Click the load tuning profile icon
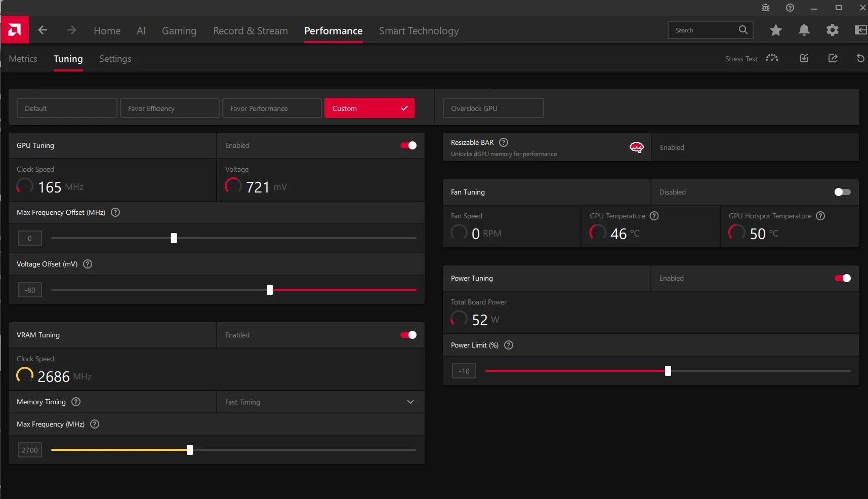Screen dimensions: 868x499 point(804,58)
